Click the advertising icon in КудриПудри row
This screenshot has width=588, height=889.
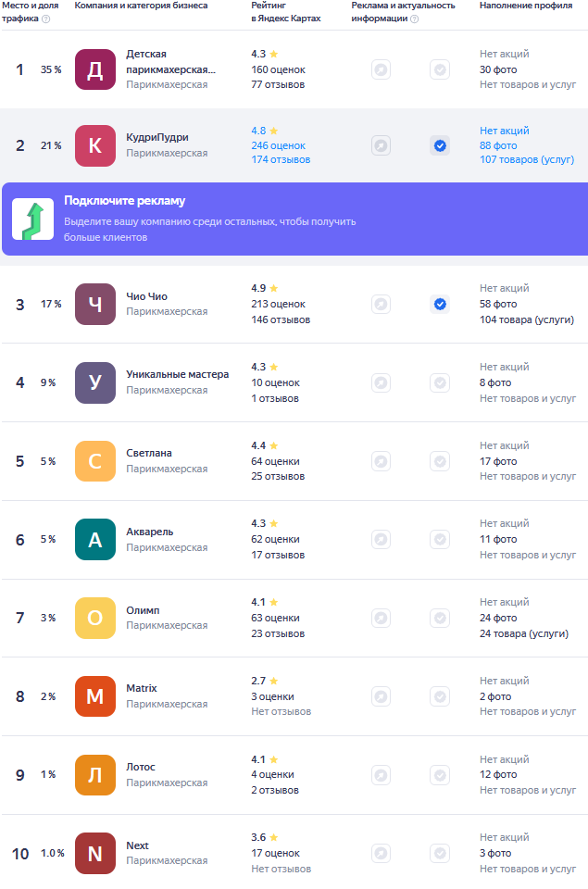pyautogui.click(x=381, y=145)
